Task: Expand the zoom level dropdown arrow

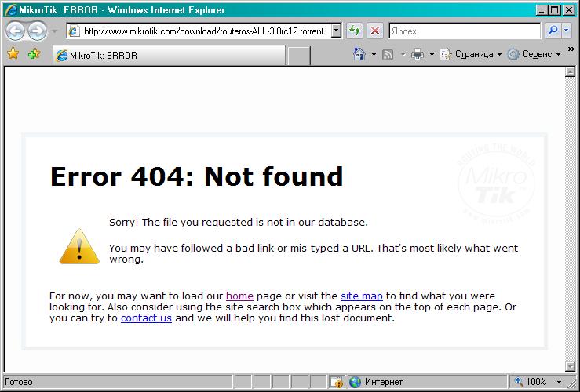Action: 560,382
